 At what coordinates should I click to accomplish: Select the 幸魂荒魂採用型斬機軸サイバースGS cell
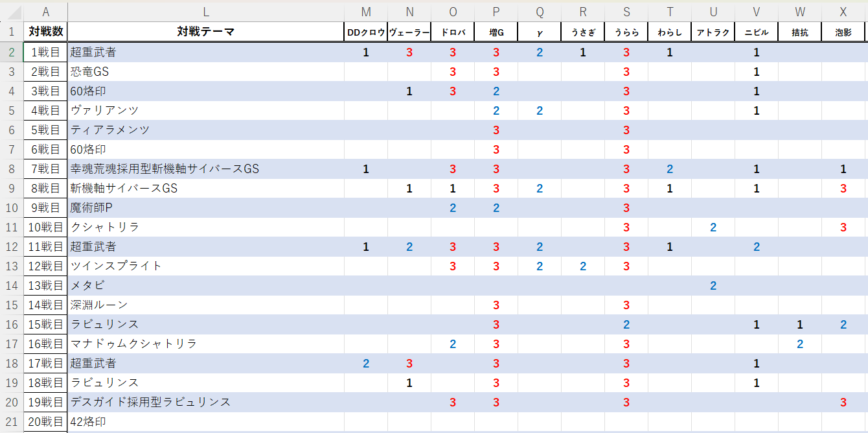pos(205,169)
